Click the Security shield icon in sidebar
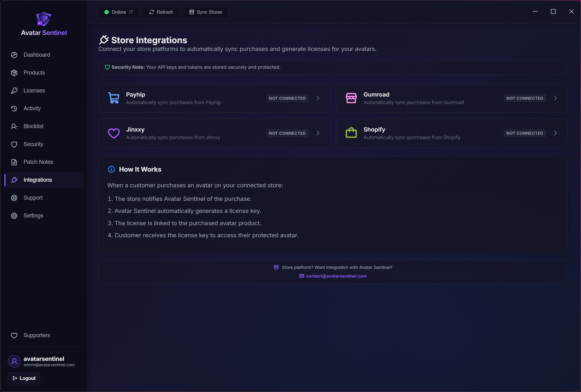The height and width of the screenshot is (392, 581). pyautogui.click(x=14, y=144)
